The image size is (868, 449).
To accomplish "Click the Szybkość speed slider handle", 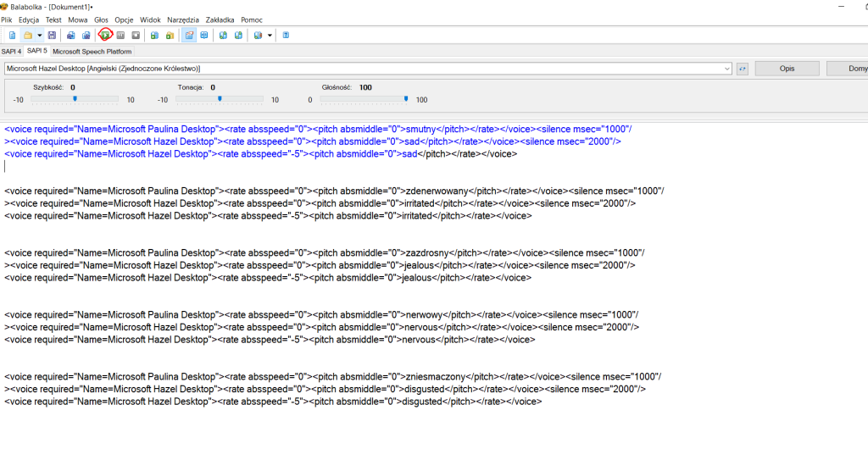I will [75, 99].
